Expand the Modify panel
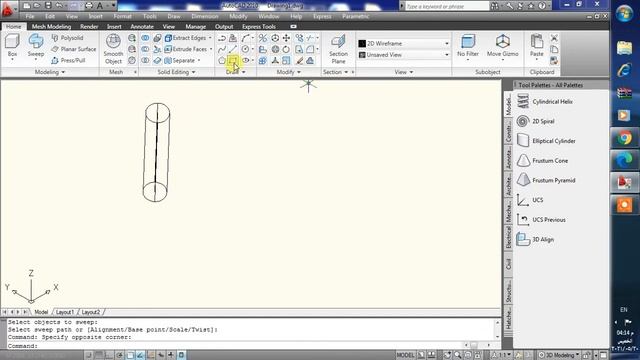Image resolution: width=640 pixels, height=360 pixels. [289, 72]
